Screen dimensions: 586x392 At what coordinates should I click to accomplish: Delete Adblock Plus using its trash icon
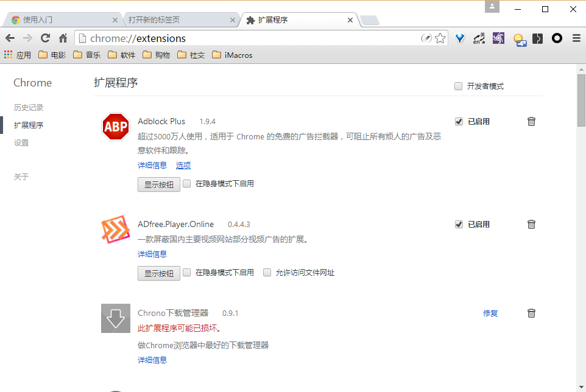coord(531,122)
